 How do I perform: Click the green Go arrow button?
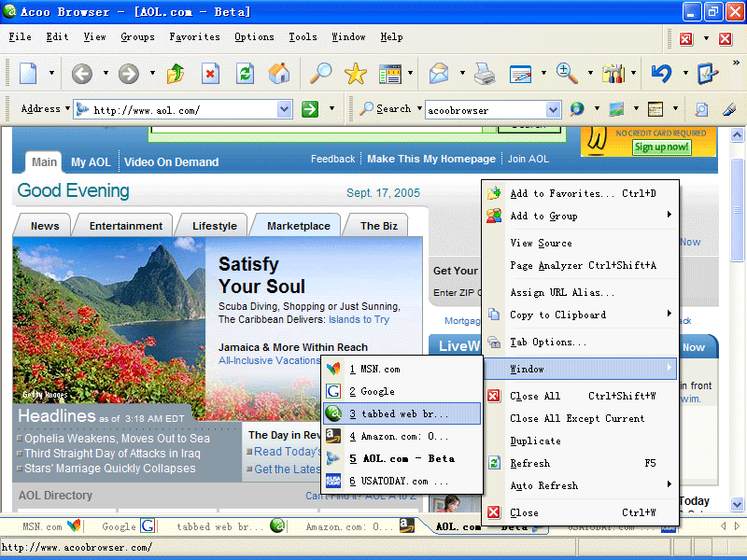click(310, 109)
